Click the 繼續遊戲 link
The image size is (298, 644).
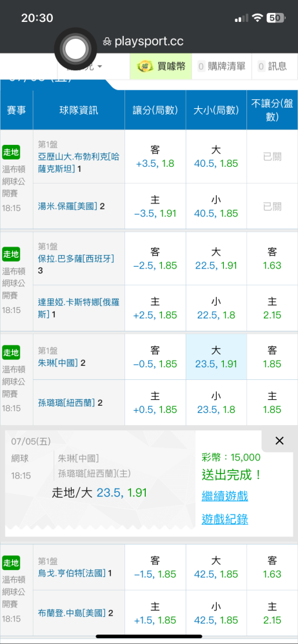[224, 496]
